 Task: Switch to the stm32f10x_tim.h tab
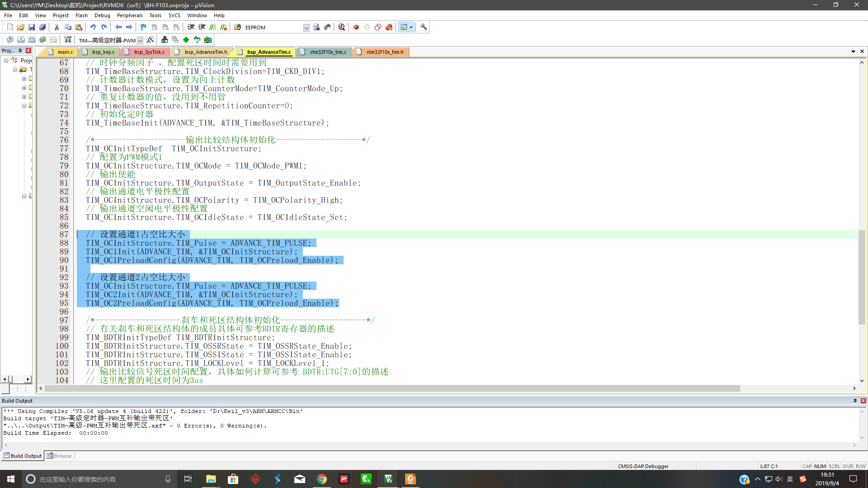click(384, 52)
